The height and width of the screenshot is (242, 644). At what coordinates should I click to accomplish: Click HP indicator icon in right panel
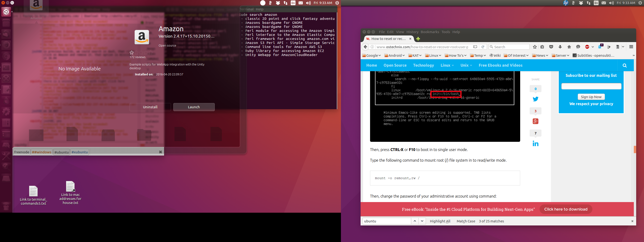pos(566,3)
